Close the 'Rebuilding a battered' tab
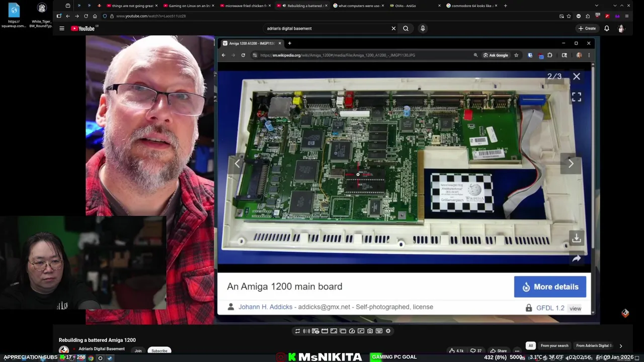Viewport: 644px width, 362px height. pos(327,6)
